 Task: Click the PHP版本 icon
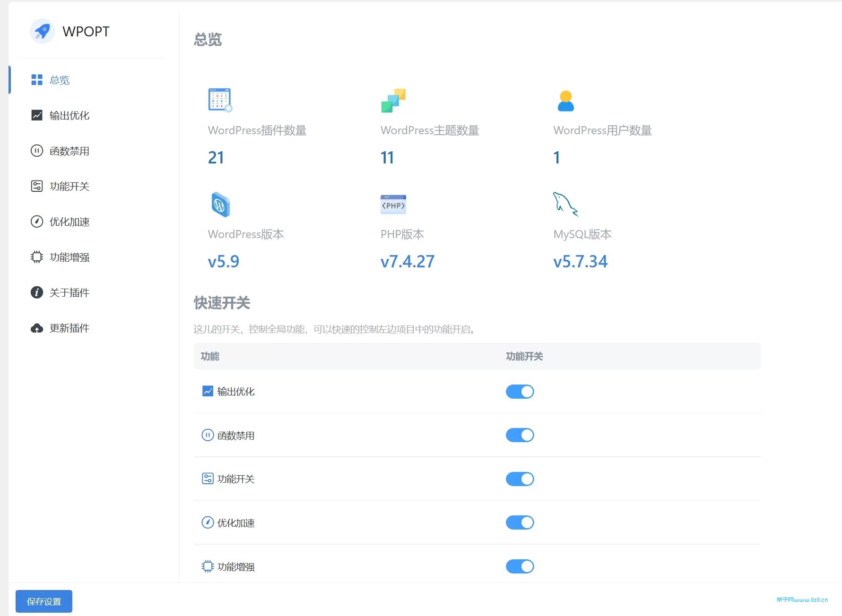pyautogui.click(x=393, y=205)
